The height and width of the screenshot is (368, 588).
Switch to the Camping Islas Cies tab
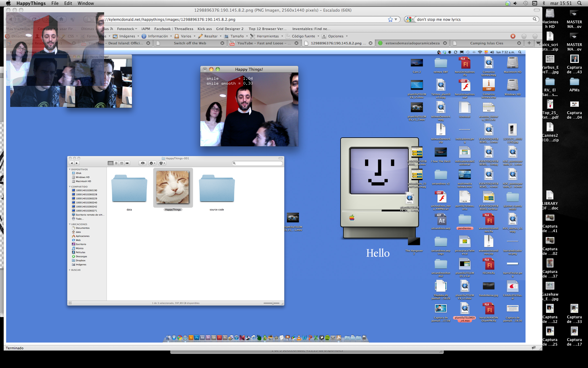pyautogui.click(x=486, y=43)
